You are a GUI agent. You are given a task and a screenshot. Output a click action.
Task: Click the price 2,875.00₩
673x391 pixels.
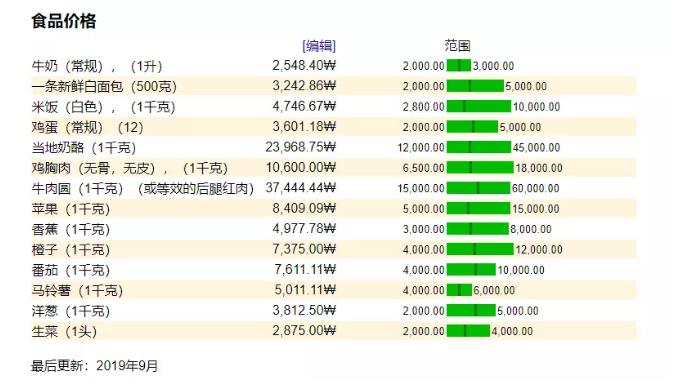(x=304, y=330)
